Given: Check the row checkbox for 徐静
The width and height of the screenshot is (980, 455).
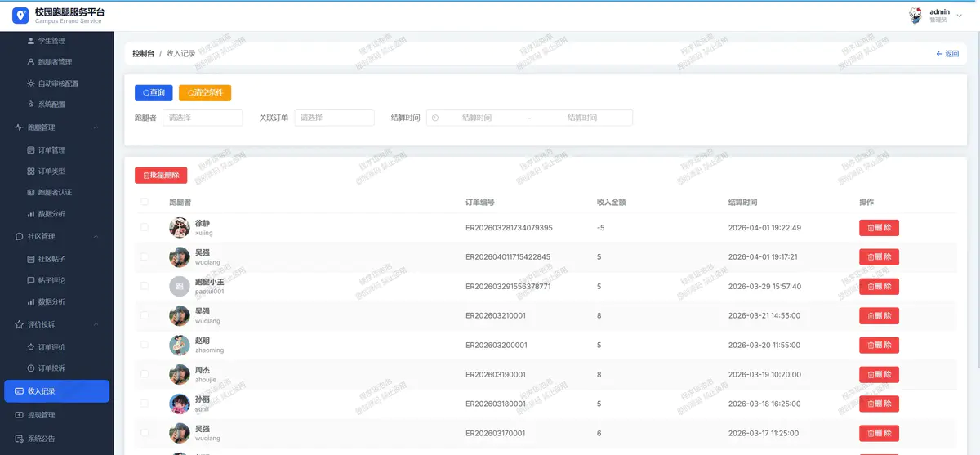Looking at the screenshot, I should [145, 227].
